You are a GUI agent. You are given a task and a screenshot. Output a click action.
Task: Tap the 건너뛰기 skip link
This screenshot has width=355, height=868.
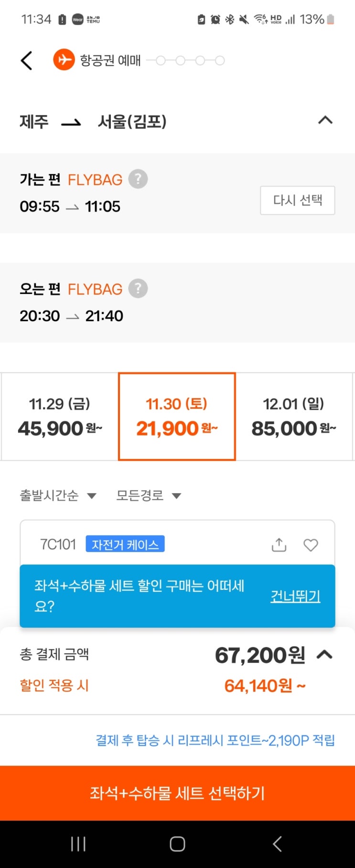(x=295, y=596)
